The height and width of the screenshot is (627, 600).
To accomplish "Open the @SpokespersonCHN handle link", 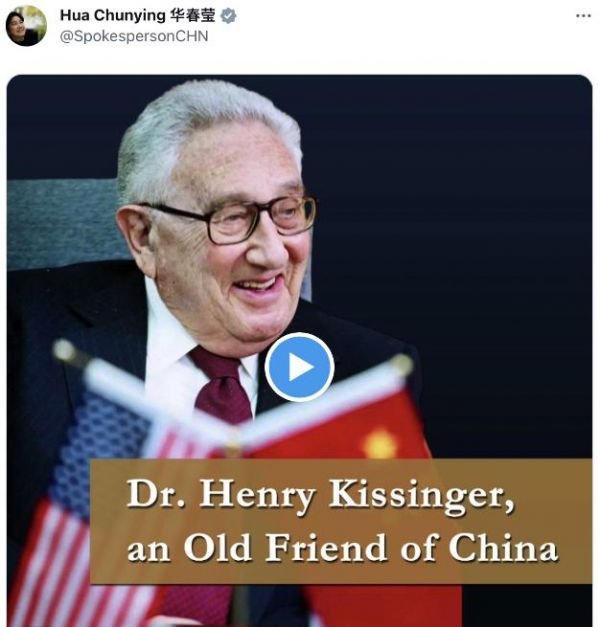I will (x=134, y=36).
